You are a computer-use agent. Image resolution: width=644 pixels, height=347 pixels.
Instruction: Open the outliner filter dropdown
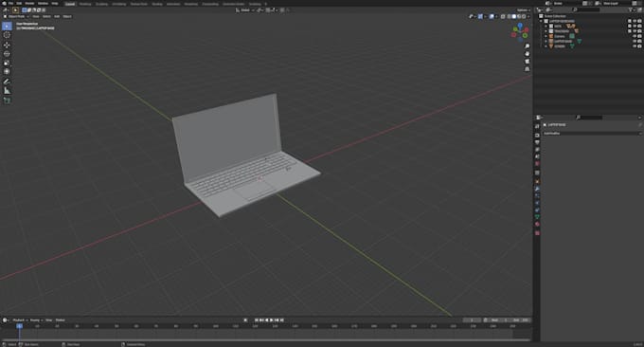(632, 9)
